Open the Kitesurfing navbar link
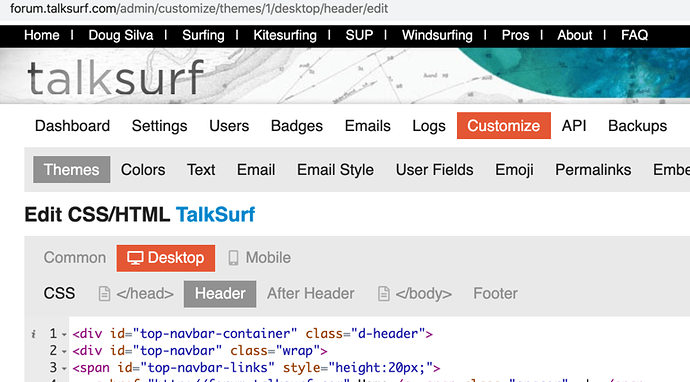The height and width of the screenshot is (382, 690). (285, 35)
